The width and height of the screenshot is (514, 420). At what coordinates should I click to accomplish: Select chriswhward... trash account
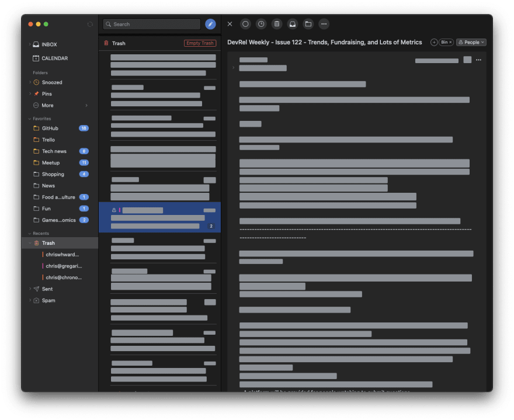point(62,255)
